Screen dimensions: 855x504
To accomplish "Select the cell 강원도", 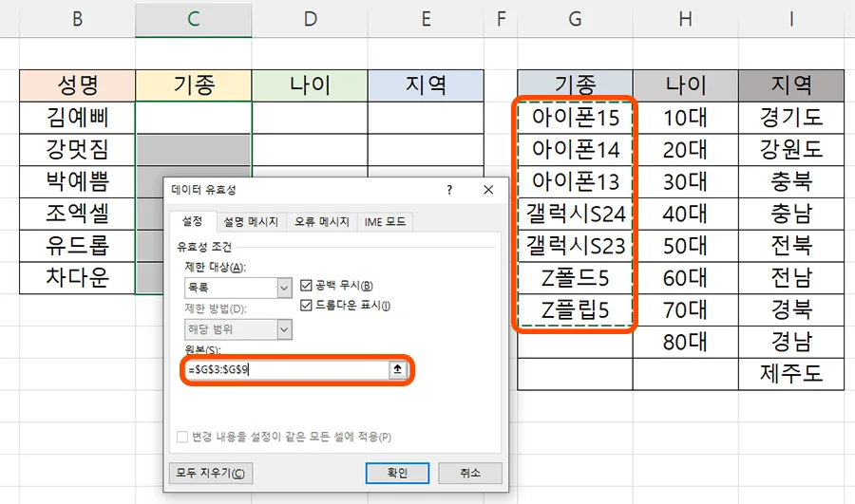I will point(791,150).
